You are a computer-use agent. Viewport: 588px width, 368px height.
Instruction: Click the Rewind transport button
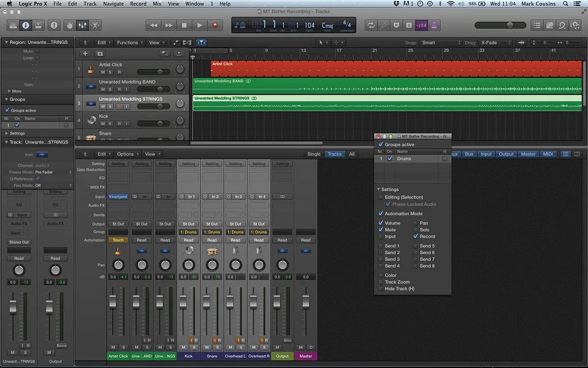pos(153,25)
